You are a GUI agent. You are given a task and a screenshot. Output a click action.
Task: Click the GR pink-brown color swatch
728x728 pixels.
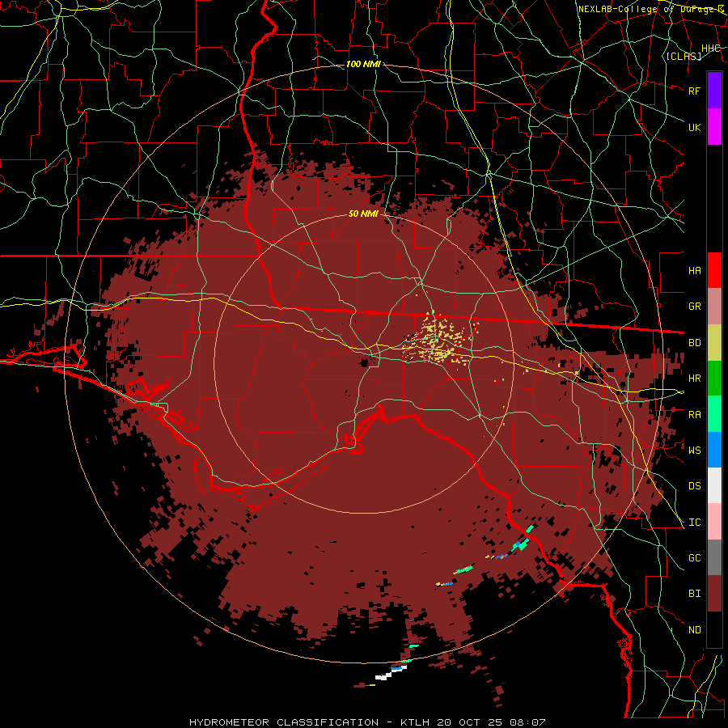(x=714, y=307)
